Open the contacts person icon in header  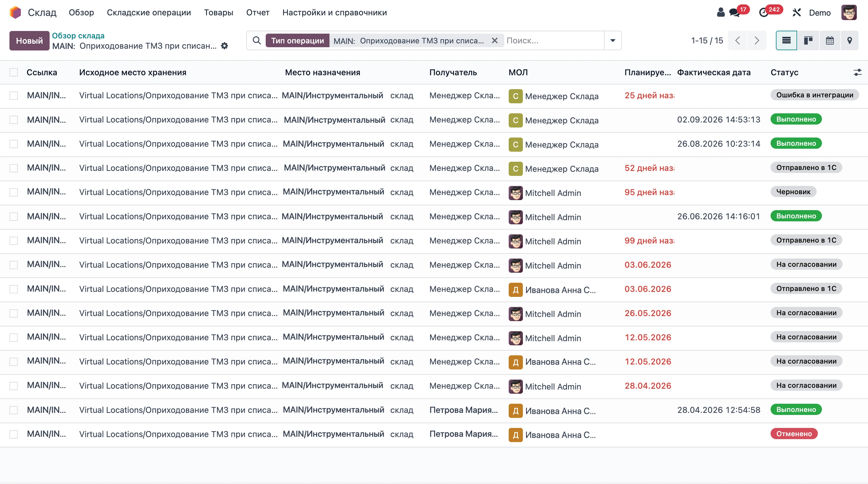click(721, 12)
